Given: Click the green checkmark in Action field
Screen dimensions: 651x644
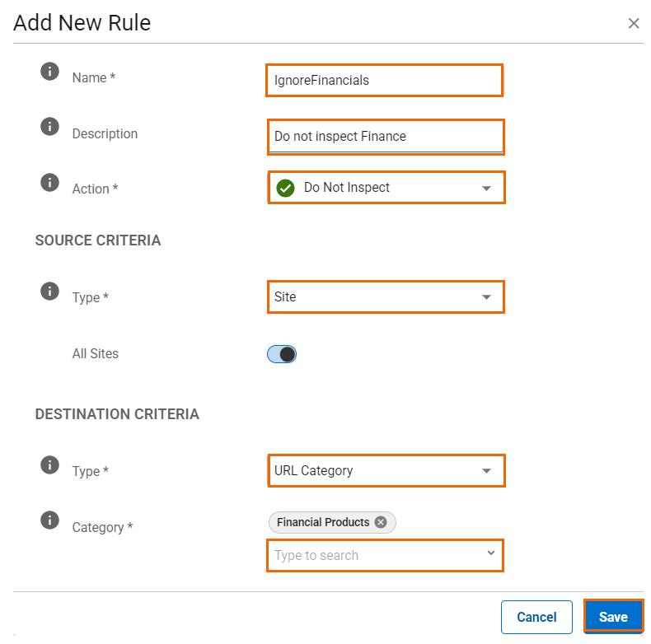Looking at the screenshot, I should click(x=286, y=188).
